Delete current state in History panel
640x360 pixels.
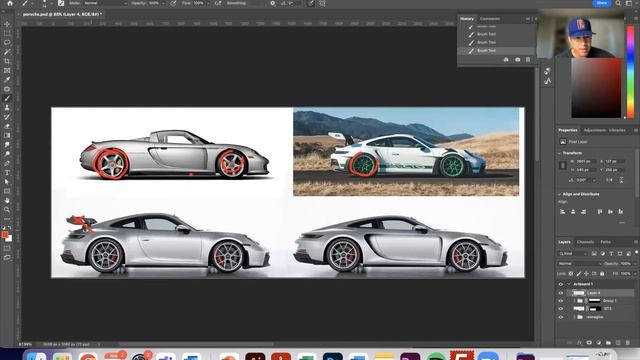528,60
